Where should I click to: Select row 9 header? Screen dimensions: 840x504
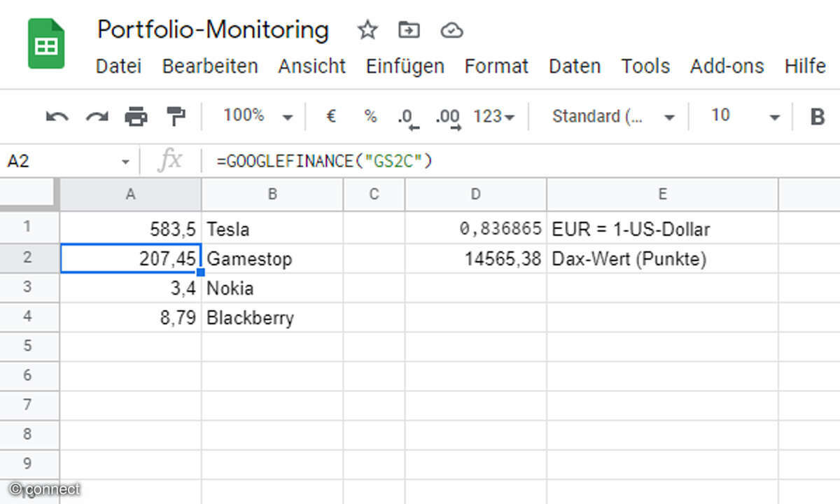tap(29, 463)
